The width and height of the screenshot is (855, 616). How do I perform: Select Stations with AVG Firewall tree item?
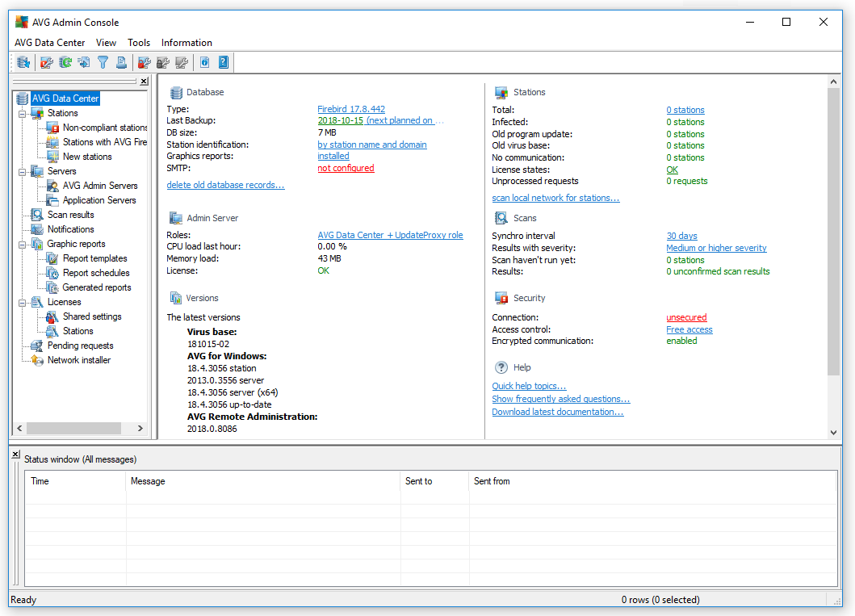point(105,142)
